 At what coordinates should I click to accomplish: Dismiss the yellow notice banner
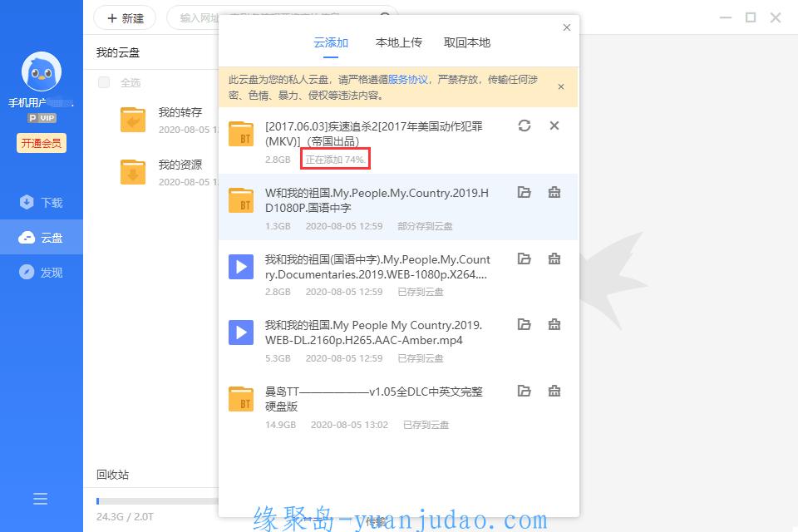pyautogui.click(x=561, y=86)
